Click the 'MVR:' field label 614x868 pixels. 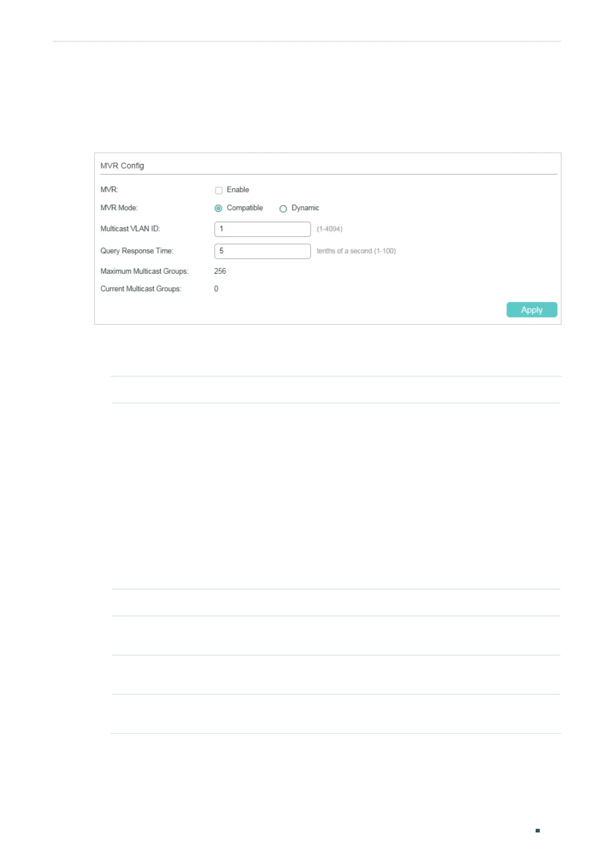(109, 190)
